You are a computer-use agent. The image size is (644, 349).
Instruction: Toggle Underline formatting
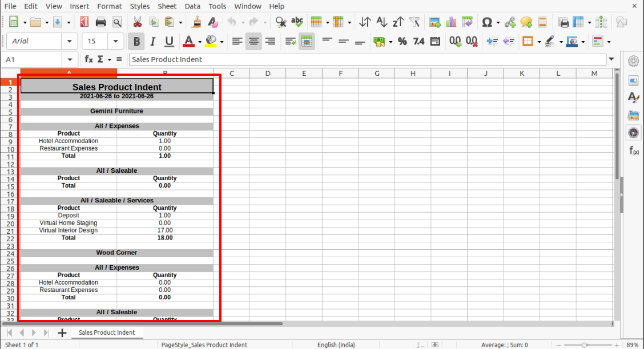point(169,41)
